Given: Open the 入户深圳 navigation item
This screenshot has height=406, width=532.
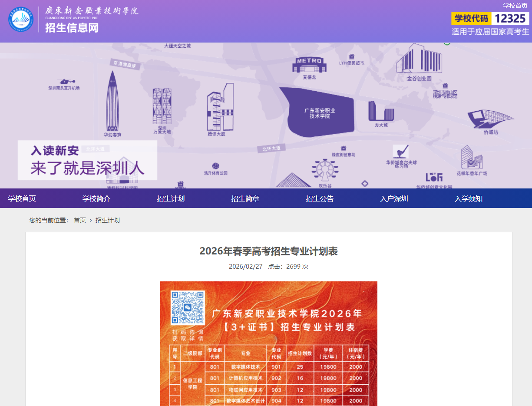Looking at the screenshot, I should tap(393, 198).
